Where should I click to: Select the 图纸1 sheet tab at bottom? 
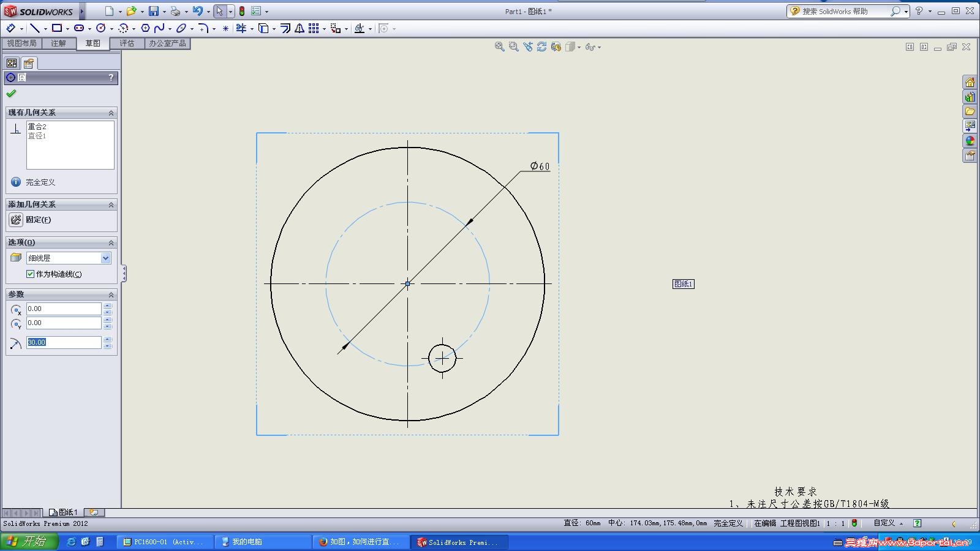[x=64, y=512]
